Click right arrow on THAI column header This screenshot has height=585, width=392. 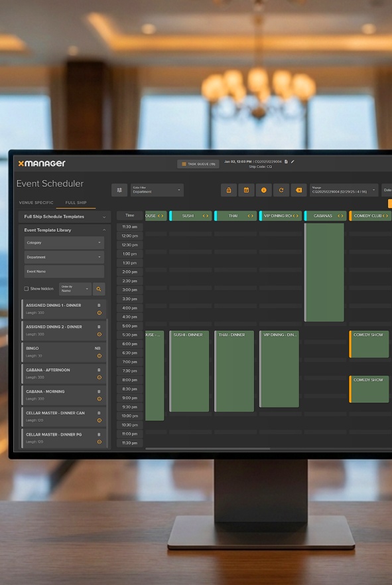[x=252, y=216]
